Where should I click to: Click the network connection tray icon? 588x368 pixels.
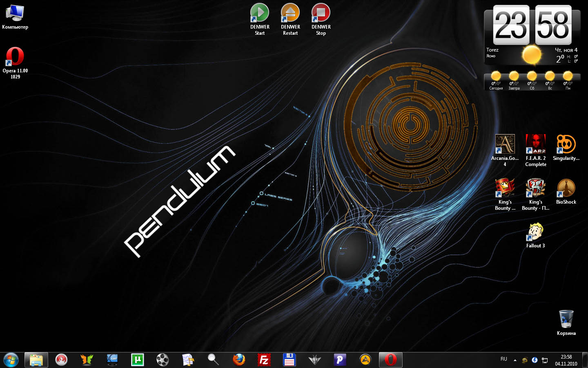545,360
